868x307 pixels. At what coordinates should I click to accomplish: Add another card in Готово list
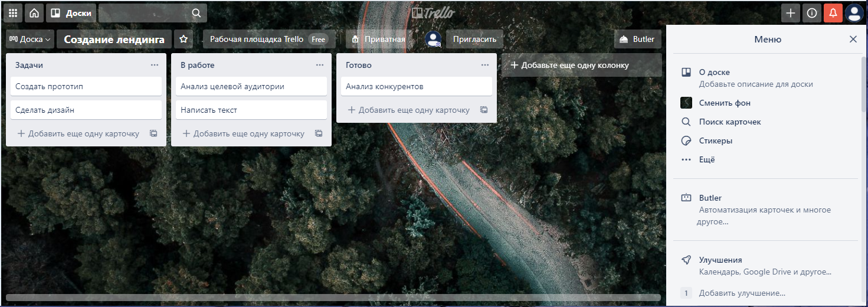408,110
